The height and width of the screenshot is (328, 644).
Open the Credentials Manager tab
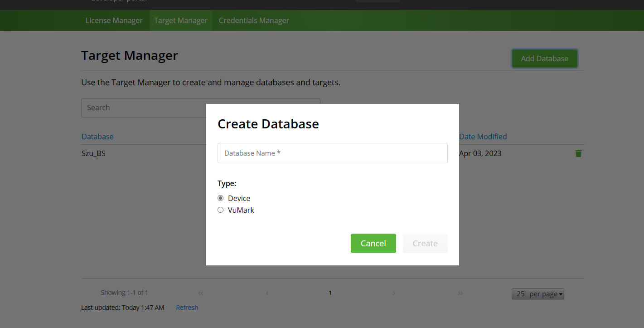tap(254, 20)
